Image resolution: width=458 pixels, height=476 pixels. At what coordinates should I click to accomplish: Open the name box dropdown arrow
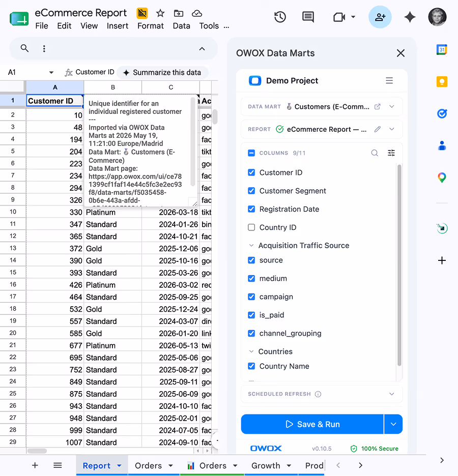click(51, 72)
